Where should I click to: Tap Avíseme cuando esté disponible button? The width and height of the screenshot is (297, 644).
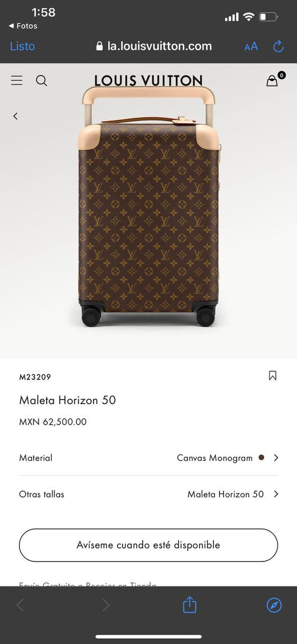[148, 545]
